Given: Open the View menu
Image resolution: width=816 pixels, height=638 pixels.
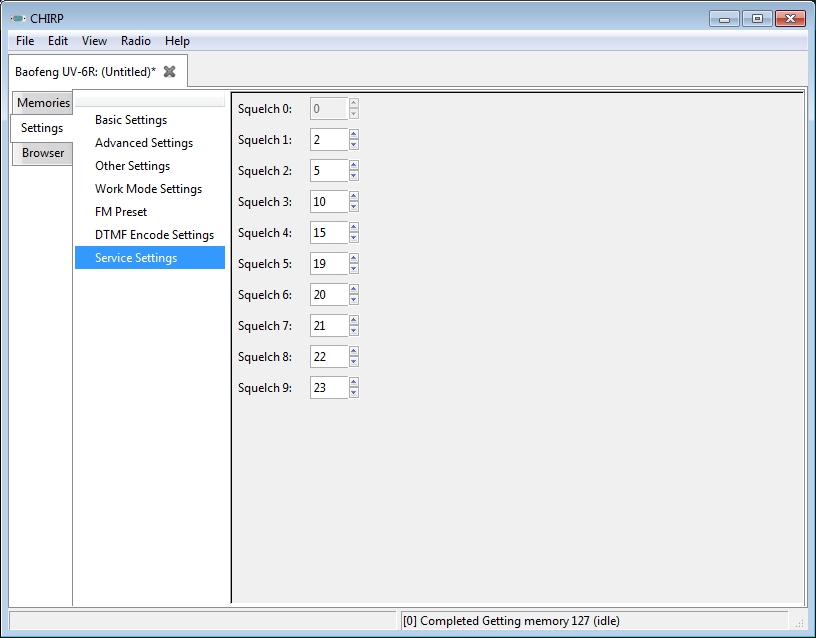Looking at the screenshot, I should click(94, 41).
